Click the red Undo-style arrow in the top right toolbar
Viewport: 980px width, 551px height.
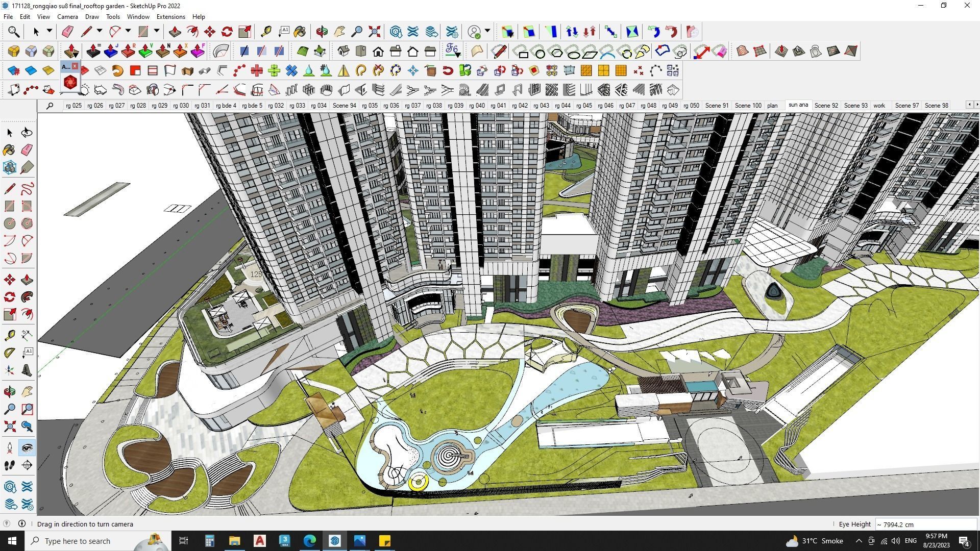(x=671, y=32)
